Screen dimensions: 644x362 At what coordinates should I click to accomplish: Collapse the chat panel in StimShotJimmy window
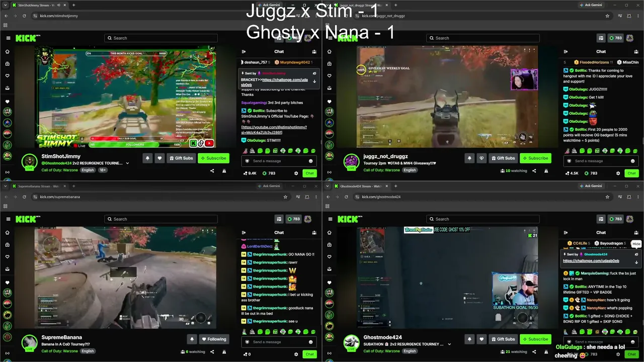click(x=244, y=51)
